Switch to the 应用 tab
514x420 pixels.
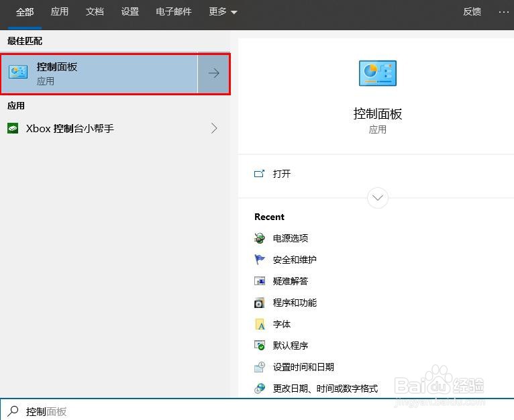tap(60, 12)
